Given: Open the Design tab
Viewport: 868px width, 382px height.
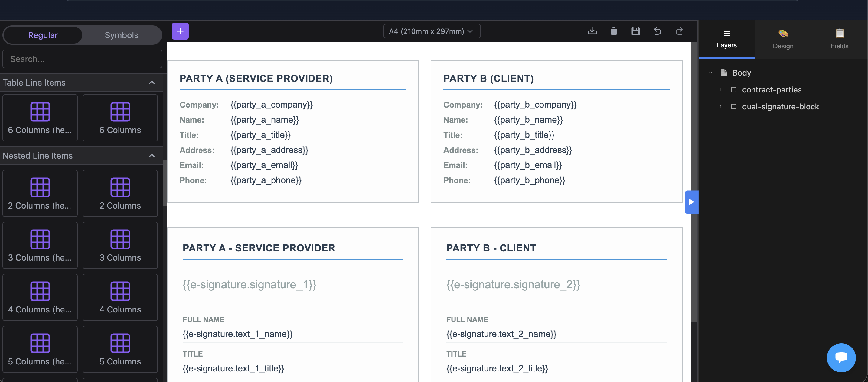Looking at the screenshot, I should coord(783,39).
